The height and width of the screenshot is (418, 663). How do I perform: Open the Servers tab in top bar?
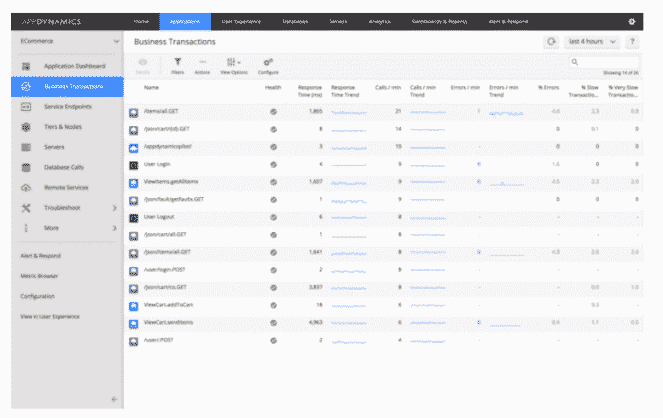pyautogui.click(x=338, y=22)
